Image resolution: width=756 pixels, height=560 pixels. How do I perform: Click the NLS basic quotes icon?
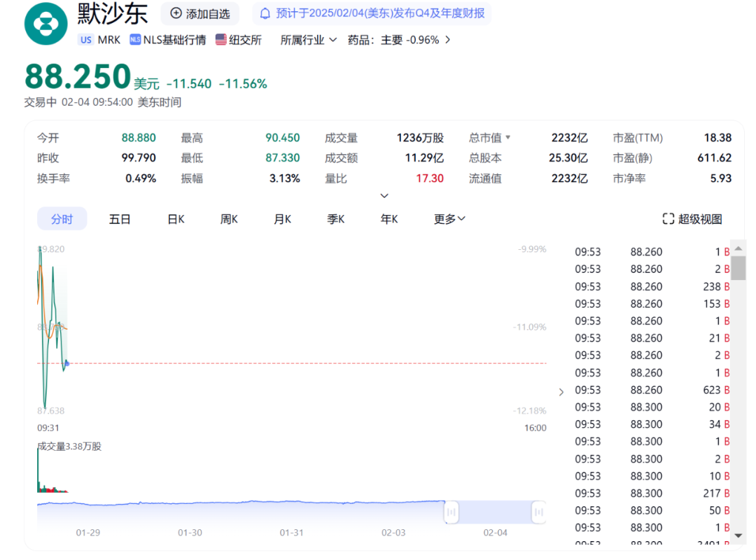point(135,40)
